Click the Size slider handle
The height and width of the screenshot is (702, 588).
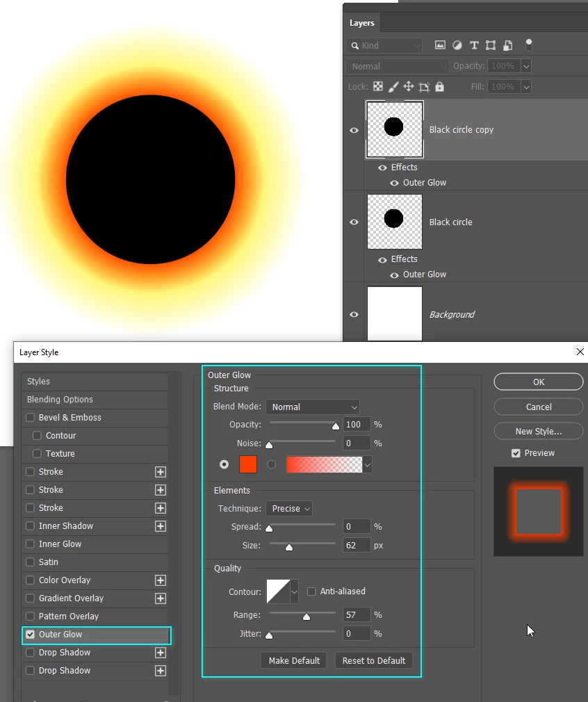289,547
